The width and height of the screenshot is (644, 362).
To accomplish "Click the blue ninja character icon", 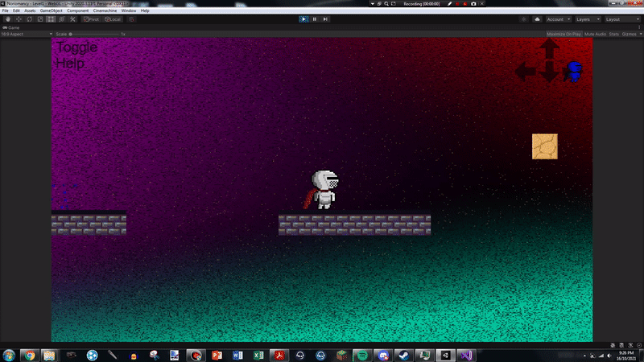I will tap(573, 72).
